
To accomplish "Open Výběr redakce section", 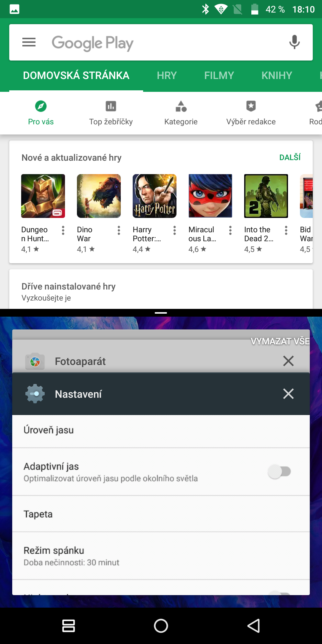I will 251,113.
